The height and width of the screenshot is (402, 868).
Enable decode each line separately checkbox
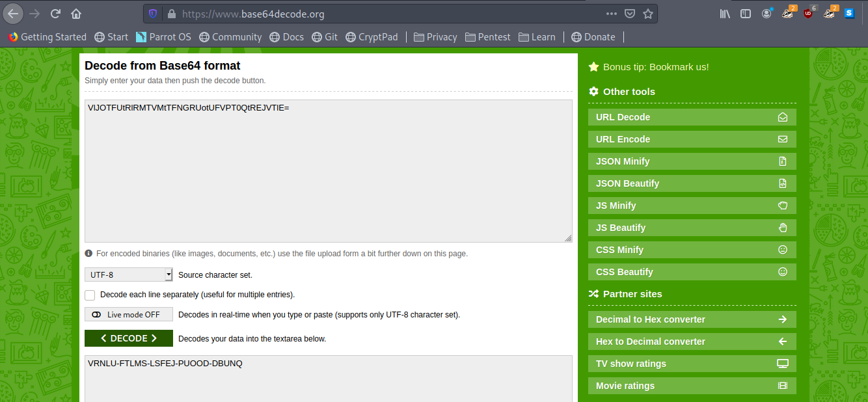[90, 295]
